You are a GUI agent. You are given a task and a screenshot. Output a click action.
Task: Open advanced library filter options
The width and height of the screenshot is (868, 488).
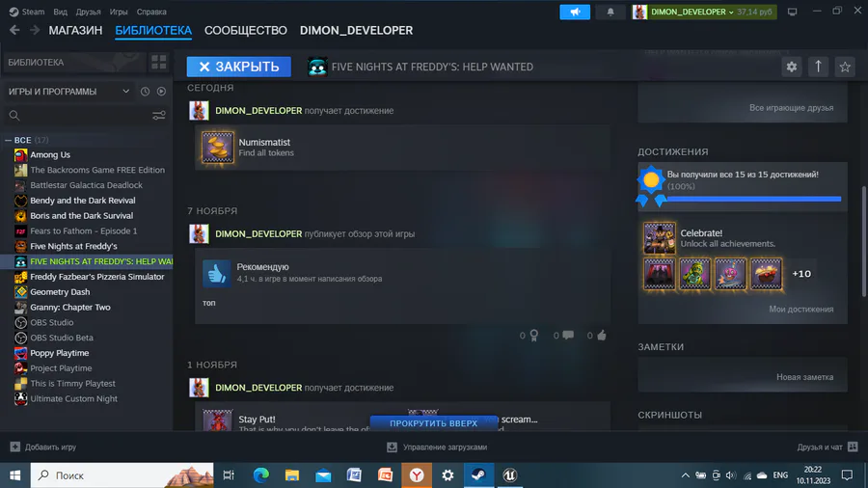(x=159, y=116)
